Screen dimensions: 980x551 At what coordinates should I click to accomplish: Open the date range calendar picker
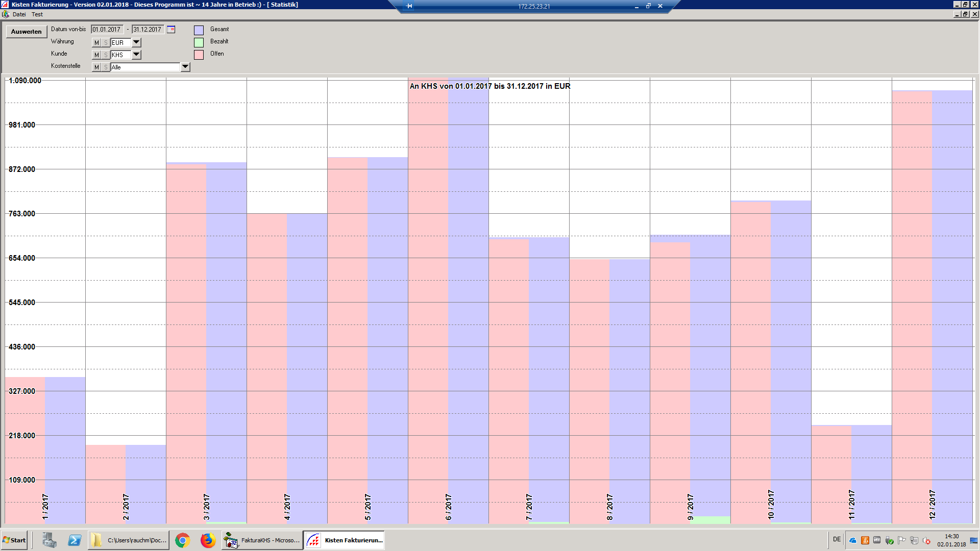pos(171,30)
